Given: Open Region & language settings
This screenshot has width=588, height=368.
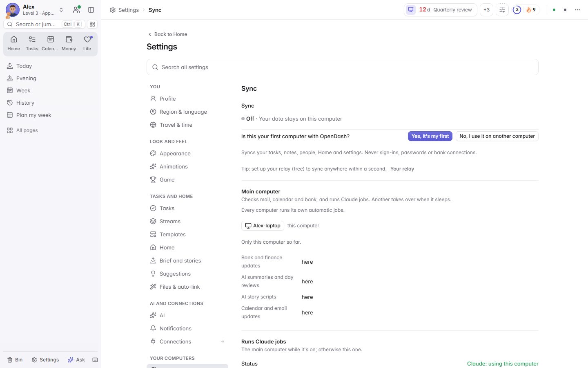Looking at the screenshot, I should point(187,112).
